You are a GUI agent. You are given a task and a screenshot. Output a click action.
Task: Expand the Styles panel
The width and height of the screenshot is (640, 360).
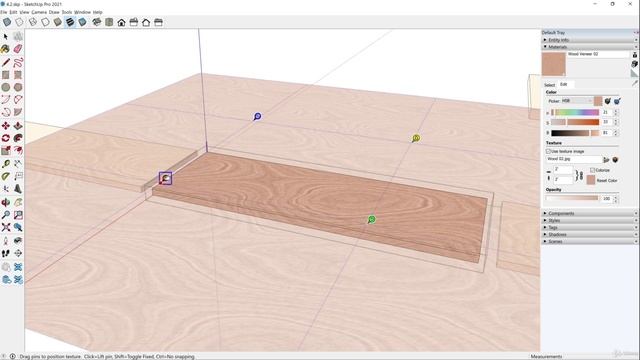tap(590, 220)
